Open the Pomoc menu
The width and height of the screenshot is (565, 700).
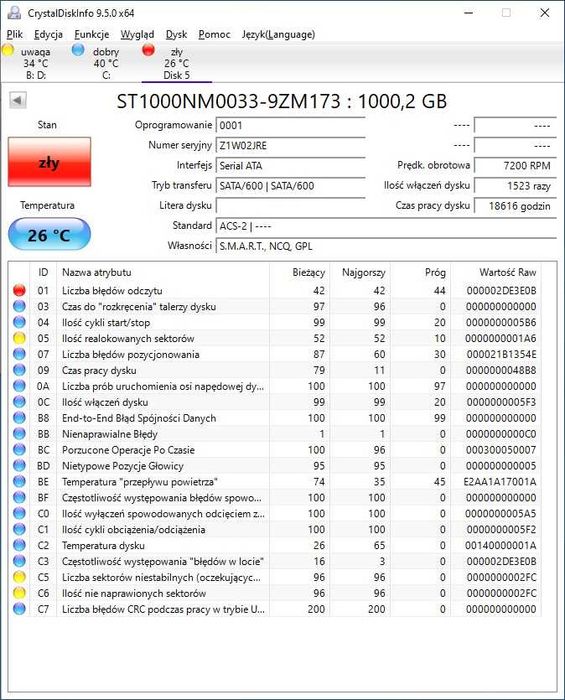point(214,34)
